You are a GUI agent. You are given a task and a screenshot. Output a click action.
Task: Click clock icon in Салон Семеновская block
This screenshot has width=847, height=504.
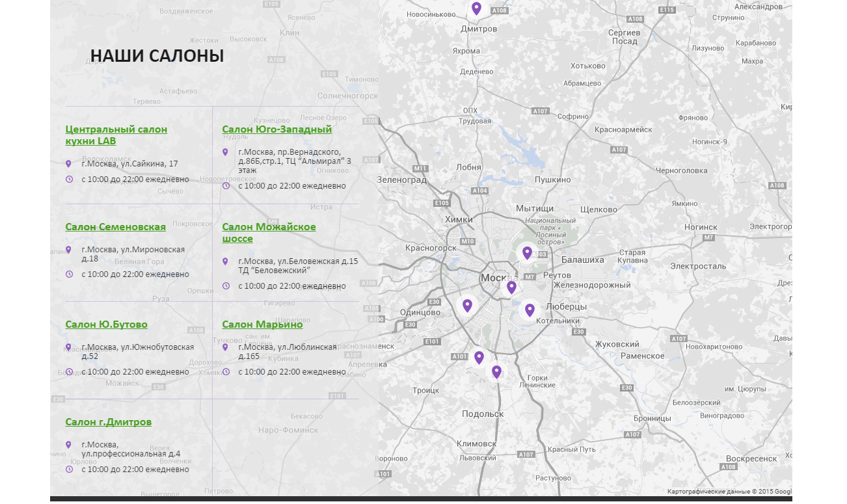point(69,274)
